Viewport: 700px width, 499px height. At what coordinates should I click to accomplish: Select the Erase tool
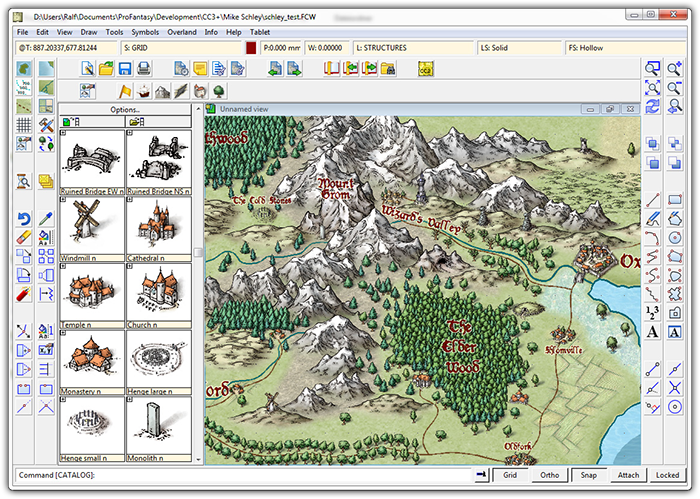[25, 237]
